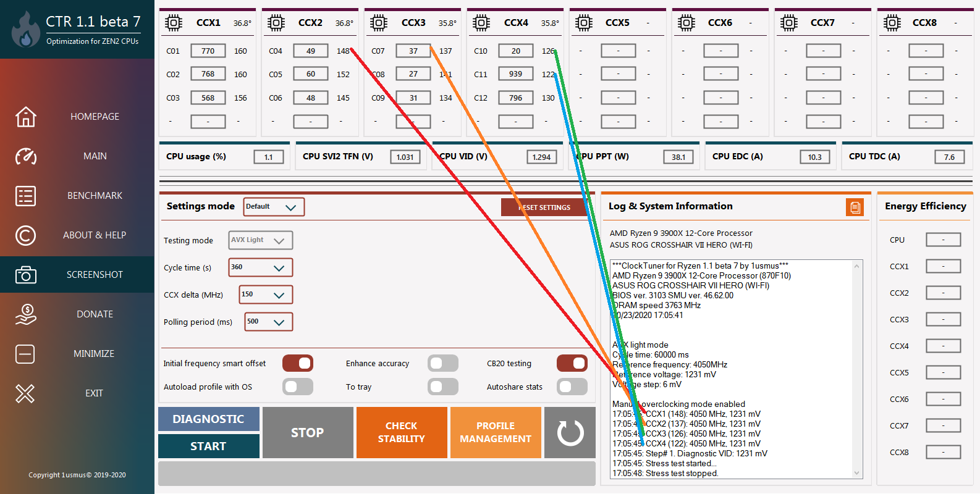Disable Initial frequency smart offset

[x=298, y=363]
